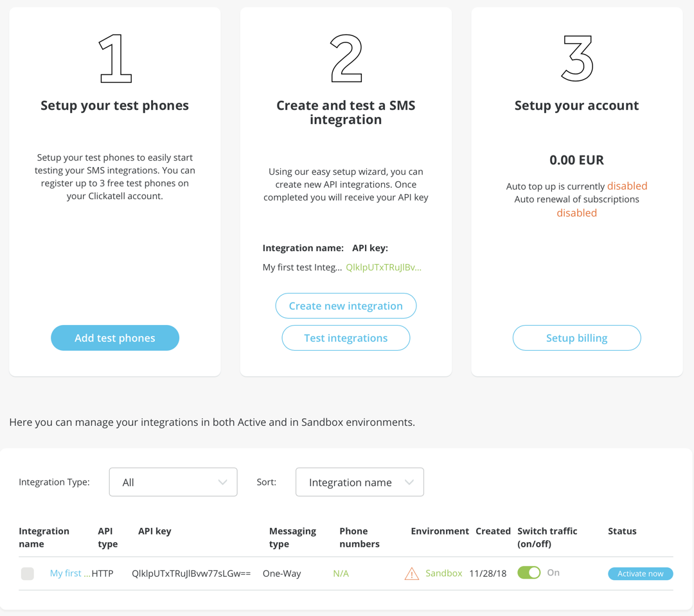Open the My first integration name link
Image resolution: width=694 pixels, height=616 pixels.
[70, 574]
